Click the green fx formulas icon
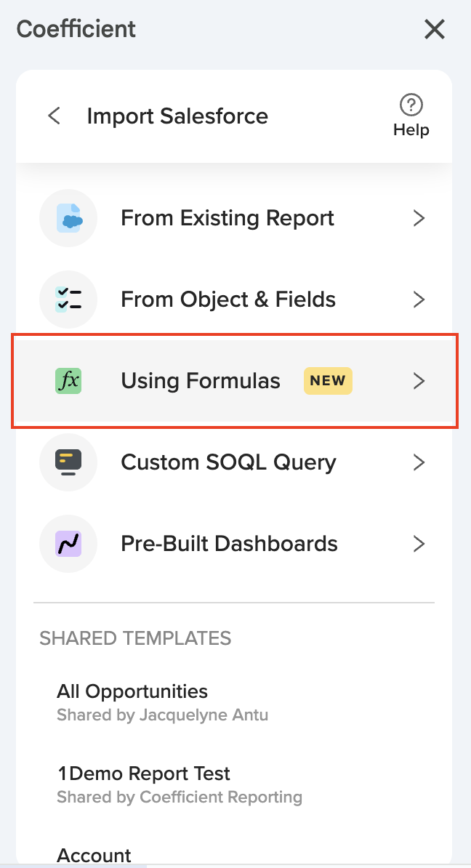The width and height of the screenshot is (471, 868). 69,381
